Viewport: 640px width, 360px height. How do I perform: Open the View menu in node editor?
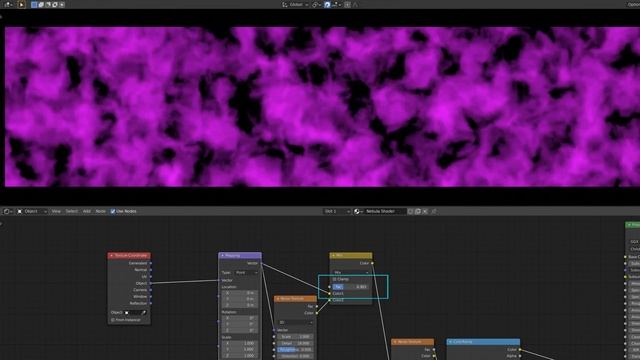56,211
